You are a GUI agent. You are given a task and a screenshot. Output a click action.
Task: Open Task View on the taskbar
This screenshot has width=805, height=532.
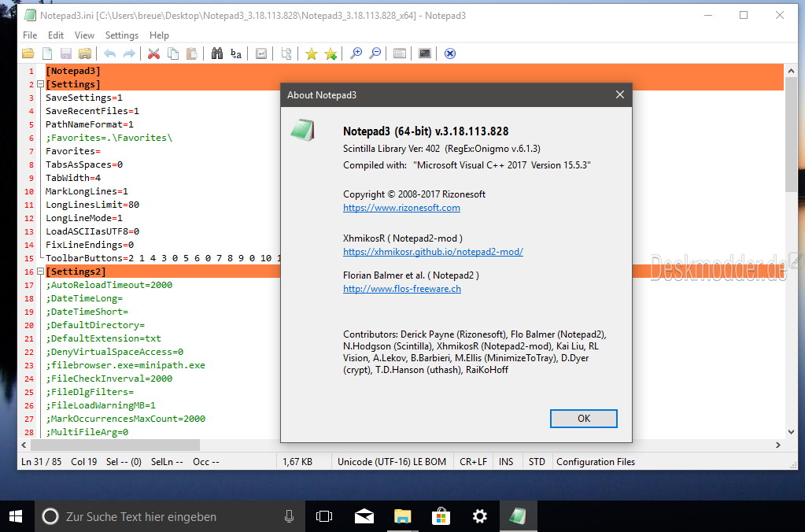[324, 516]
